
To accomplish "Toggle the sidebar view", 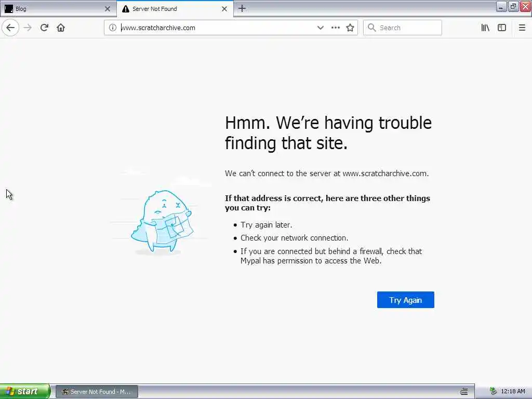I will (x=502, y=28).
